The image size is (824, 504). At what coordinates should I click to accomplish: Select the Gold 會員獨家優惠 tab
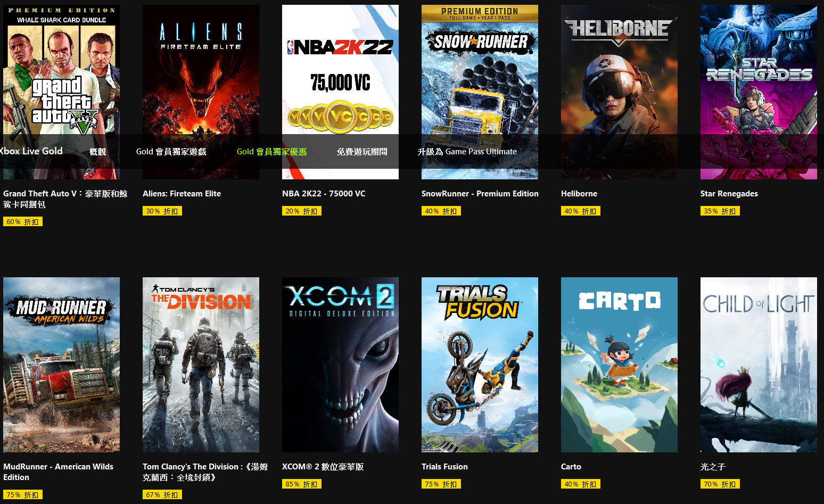click(271, 152)
